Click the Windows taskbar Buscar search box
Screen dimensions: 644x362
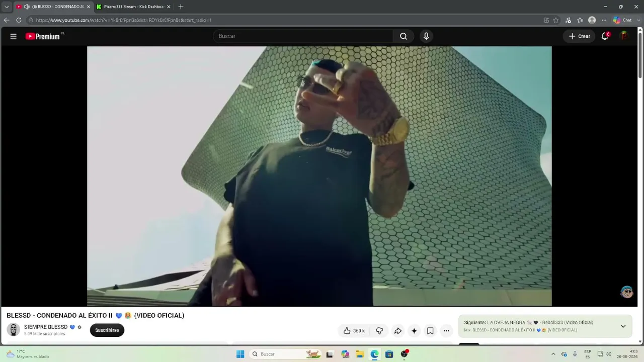point(285,354)
